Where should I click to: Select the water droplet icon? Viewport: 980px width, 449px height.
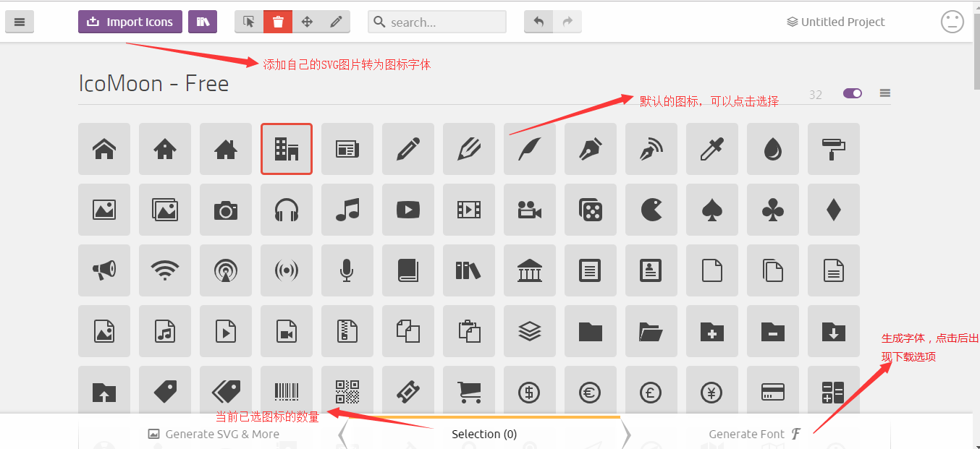(773, 149)
